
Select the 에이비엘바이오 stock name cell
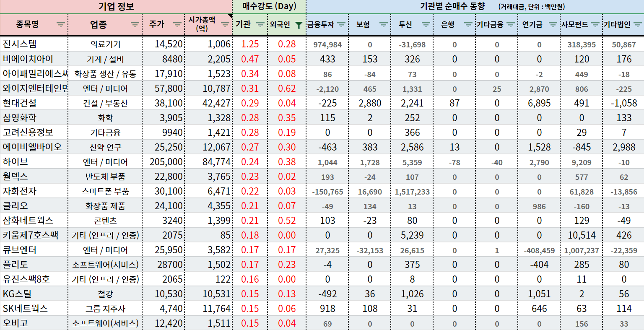[x=34, y=147]
